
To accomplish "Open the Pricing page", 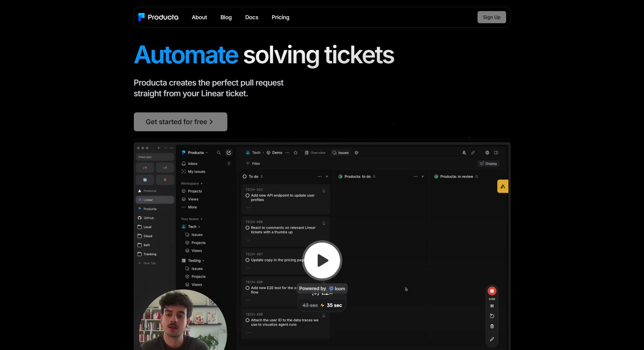I will click(280, 17).
